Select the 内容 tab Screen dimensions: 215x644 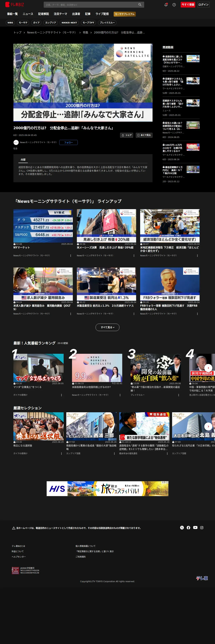point(23,160)
